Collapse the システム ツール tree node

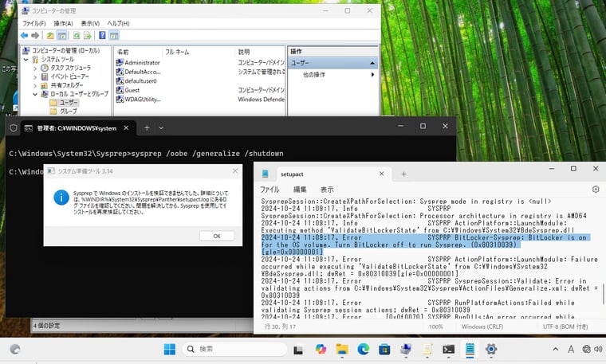click(x=26, y=60)
